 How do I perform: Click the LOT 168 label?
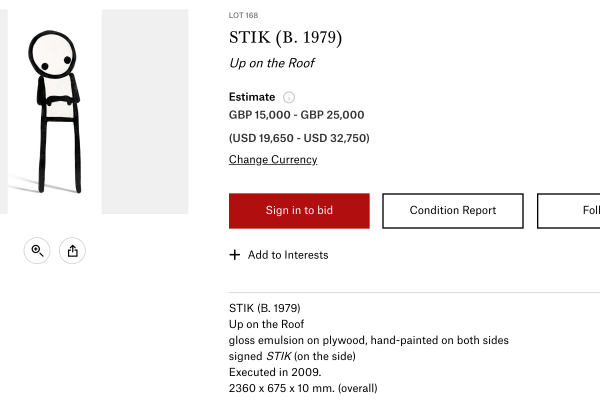coord(243,15)
